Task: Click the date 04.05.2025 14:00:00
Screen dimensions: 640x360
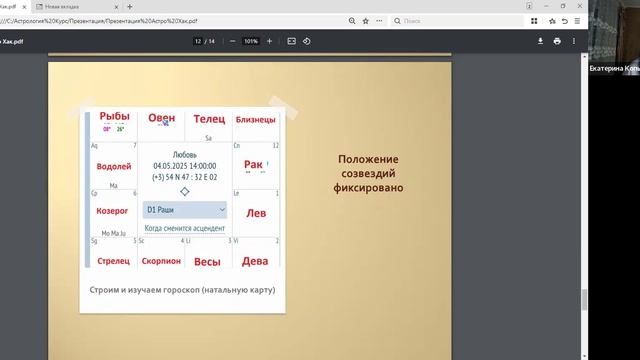Action: [x=185, y=166]
